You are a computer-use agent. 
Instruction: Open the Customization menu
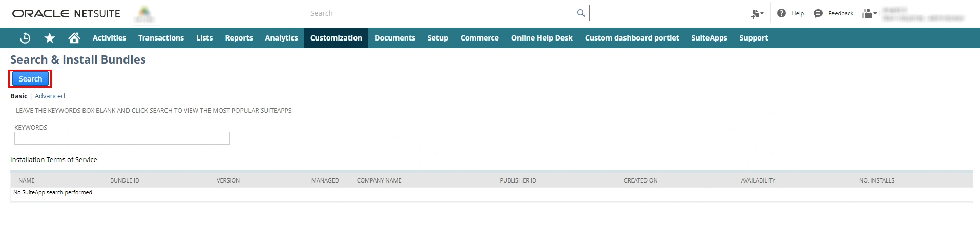tap(336, 38)
